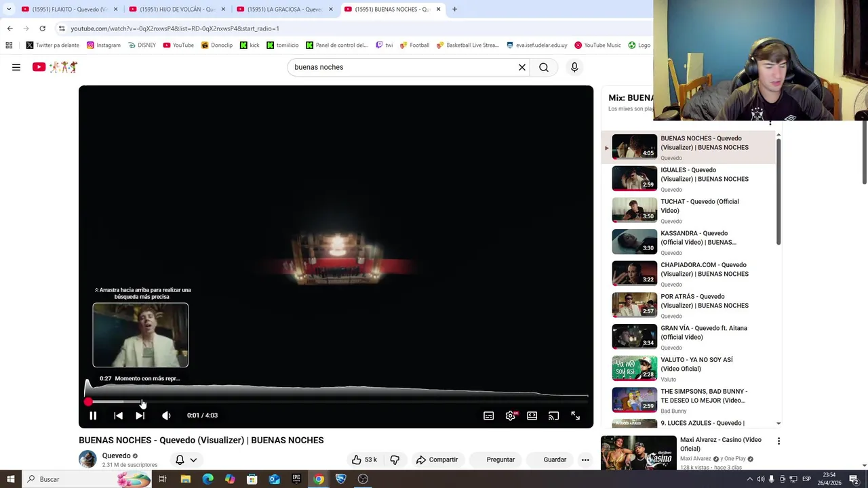Open File Explorer from taskbar
Screen dimensions: 868x488
(x=185, y=479)
